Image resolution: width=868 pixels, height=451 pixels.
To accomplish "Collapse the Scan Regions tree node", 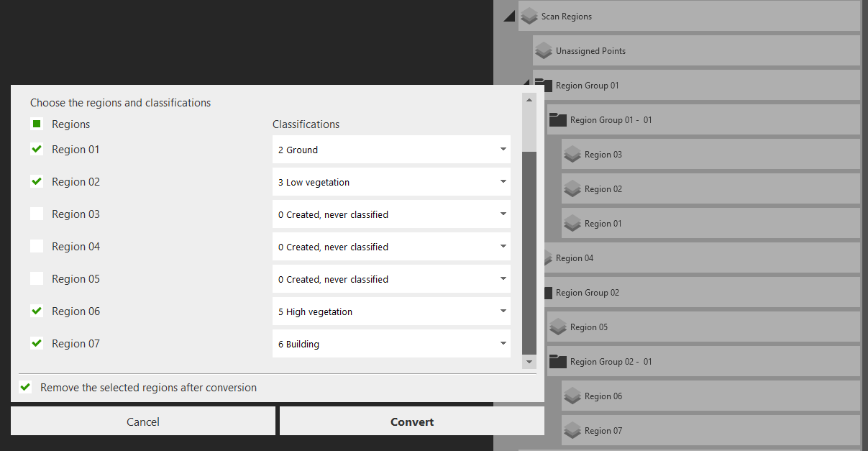I will tap(509, 17).
